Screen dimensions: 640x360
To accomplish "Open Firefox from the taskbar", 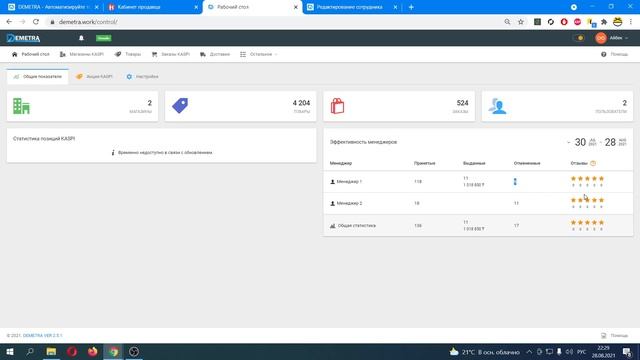I will pos(93,351).
